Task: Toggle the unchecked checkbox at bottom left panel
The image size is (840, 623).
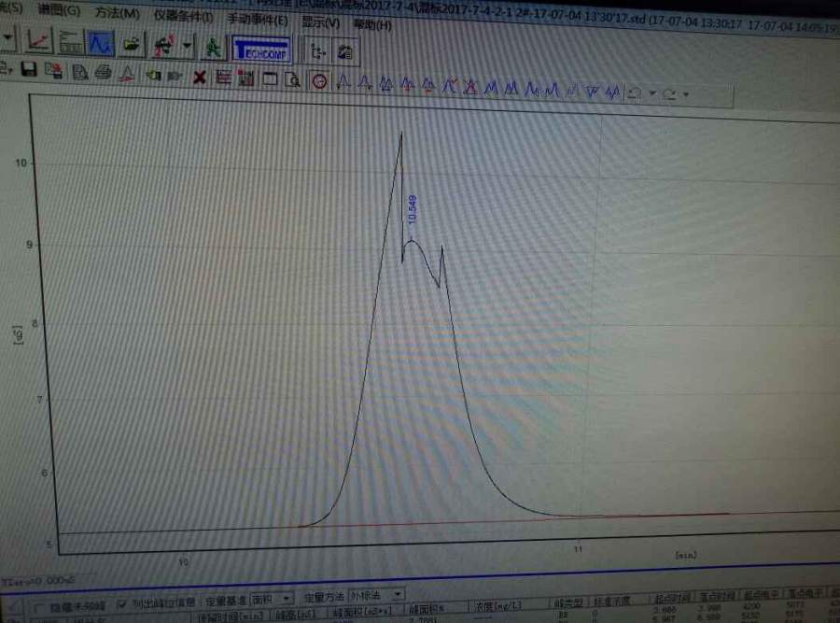Action: [x=38, y=608]
